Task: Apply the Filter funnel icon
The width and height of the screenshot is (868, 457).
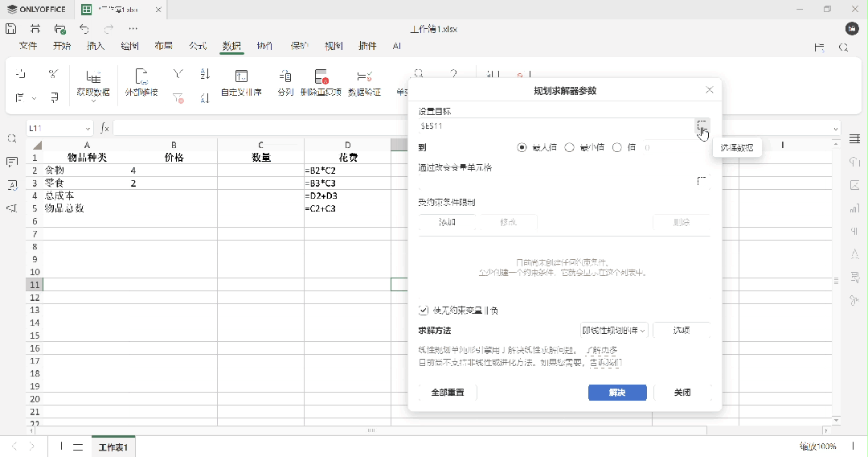Action: tap(178, 74)
